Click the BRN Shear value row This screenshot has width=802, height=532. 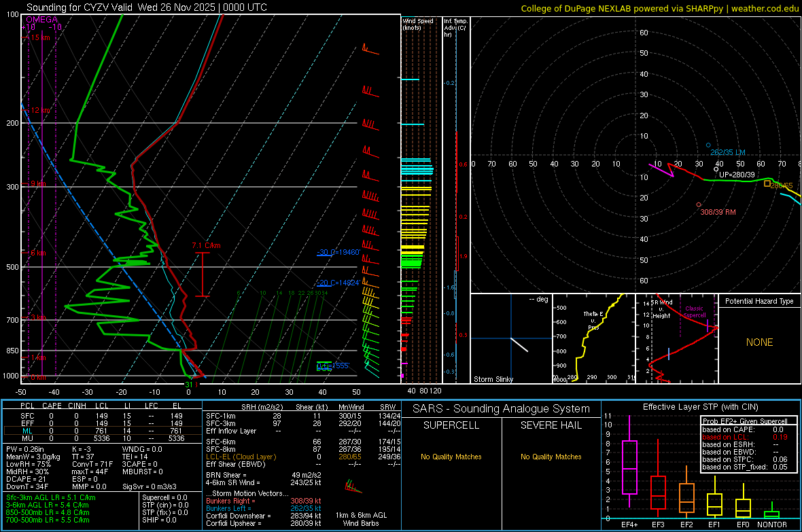pyautogui.click(x=264, y=475)
